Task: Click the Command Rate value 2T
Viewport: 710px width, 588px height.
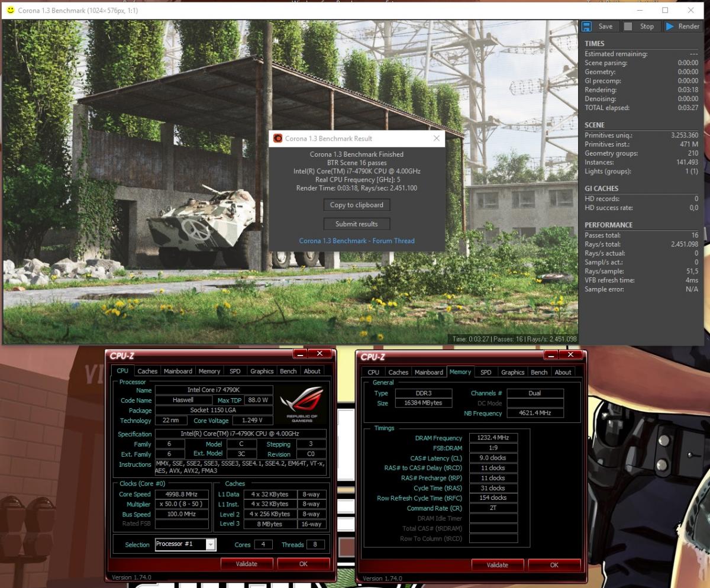Action: pyautogui.click(x=493, y=508)
